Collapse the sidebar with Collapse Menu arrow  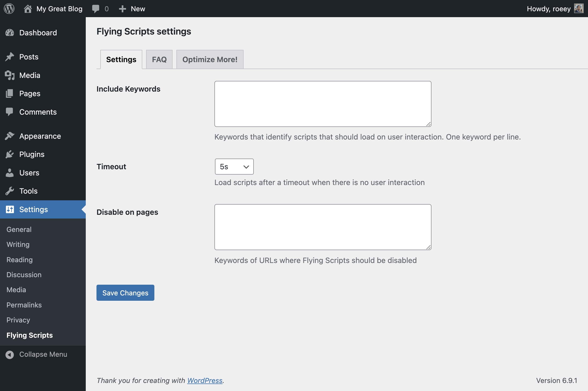[x=10, y=355]
